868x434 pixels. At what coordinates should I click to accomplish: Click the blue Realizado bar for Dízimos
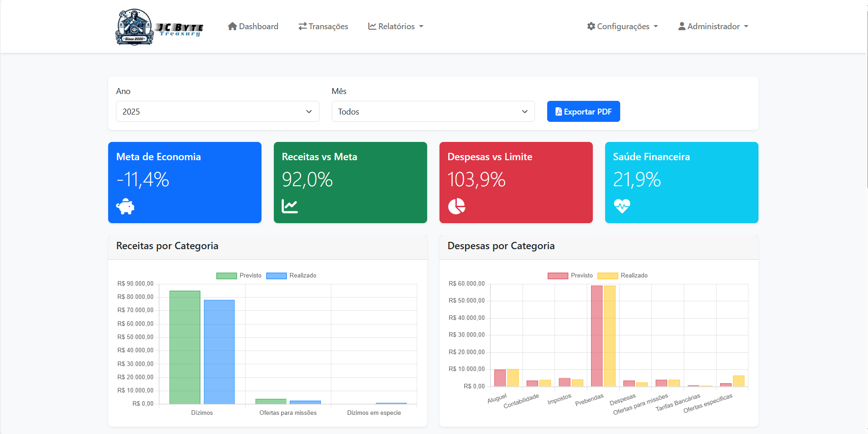tap(219, 351)
